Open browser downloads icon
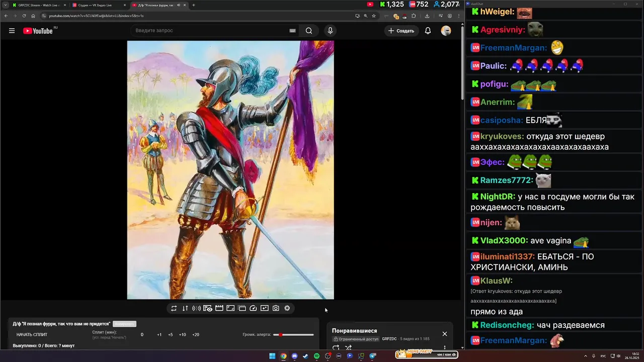This screenshot has width=644, height=362. coord(427,16)
